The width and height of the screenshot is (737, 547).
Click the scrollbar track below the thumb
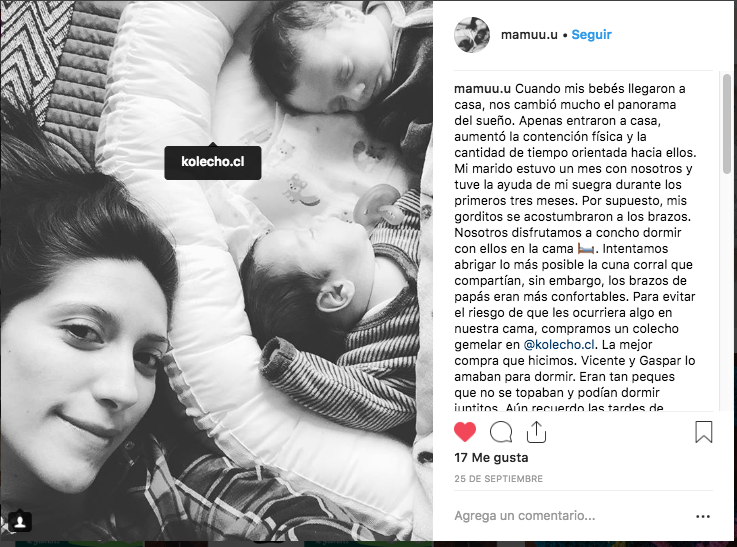tap(727, 291)
